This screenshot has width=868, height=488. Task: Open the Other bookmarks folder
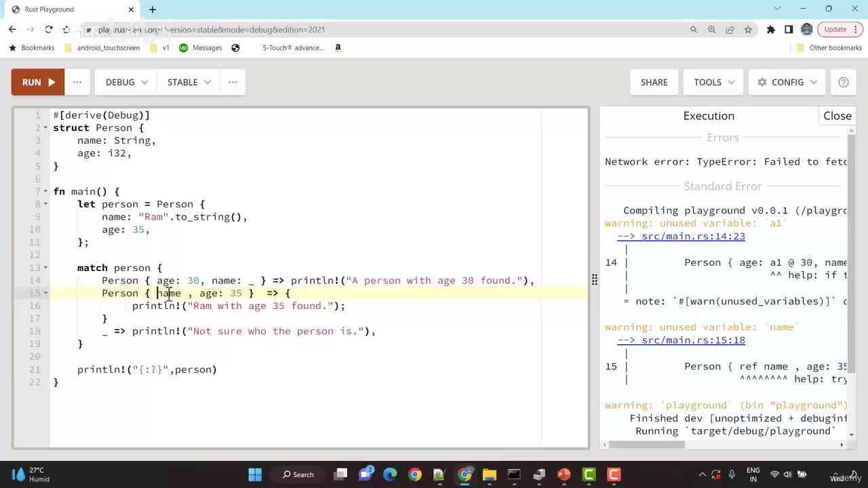[829, 48]
